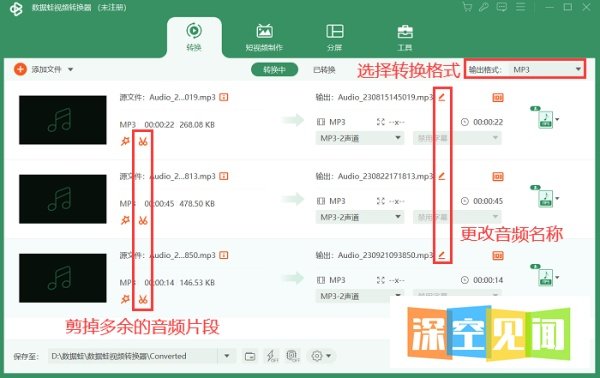Click orange ID3 tag icon for Audio_230815145019
The width and height of the screenshot is (600, 378).
498,98
